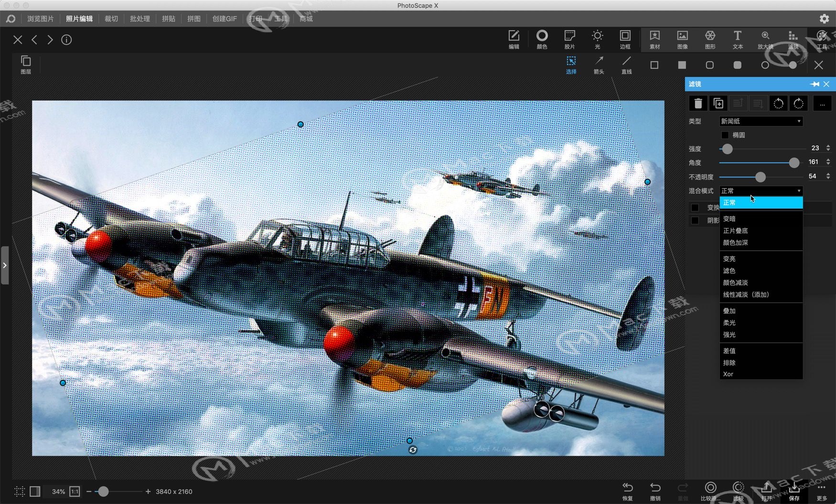Image resolution: width=836 pixels, height=504 pixels.
Task: Adjust the 不透明度 opacity slider
Action: 760,177
